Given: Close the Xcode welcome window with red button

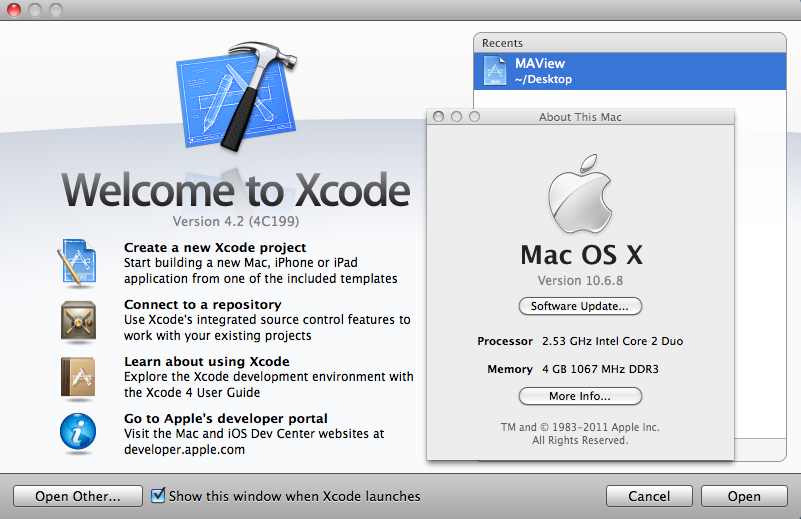Looking at the screenshot, I should pos(14,10).
